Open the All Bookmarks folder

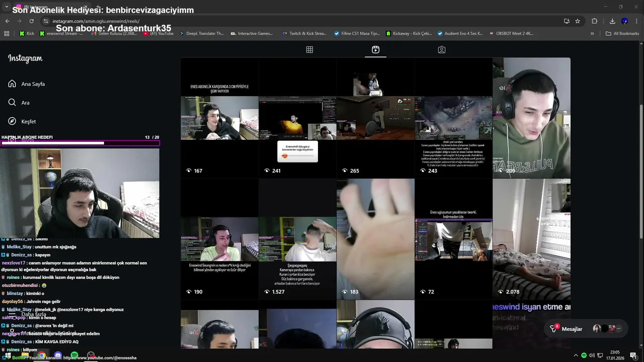click(x=622, y=34)
